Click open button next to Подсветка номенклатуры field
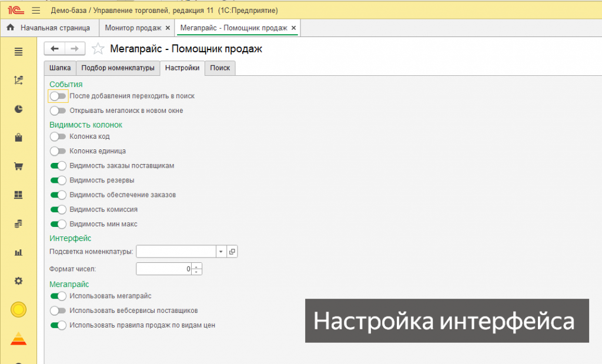The height and width of the screenshot is (364, 602). 232,252
